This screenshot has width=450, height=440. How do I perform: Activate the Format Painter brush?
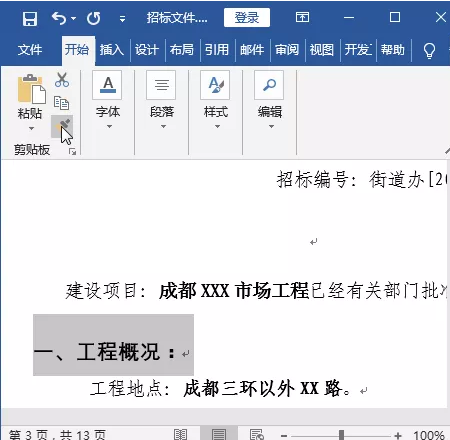point(62,127)
